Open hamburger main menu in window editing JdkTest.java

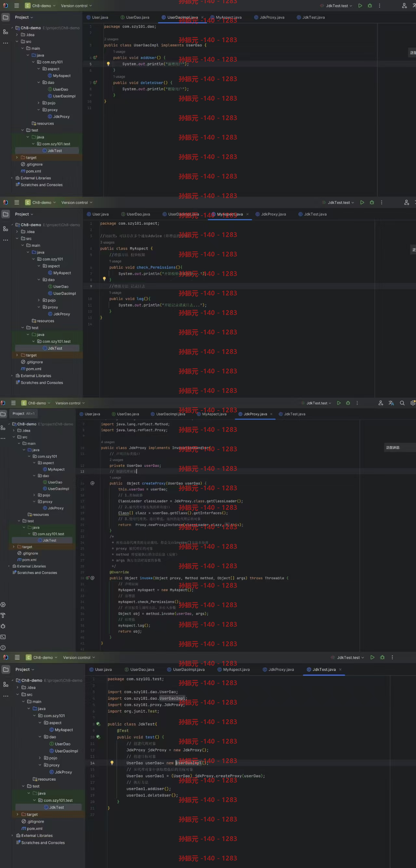pyautogui.click(x=17, y=657)
